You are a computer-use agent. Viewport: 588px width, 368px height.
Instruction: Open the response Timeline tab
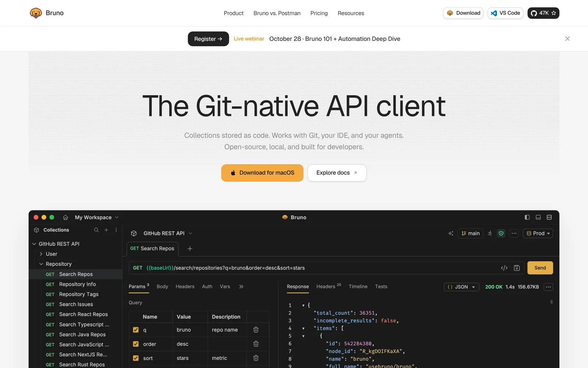click(358, 287)
